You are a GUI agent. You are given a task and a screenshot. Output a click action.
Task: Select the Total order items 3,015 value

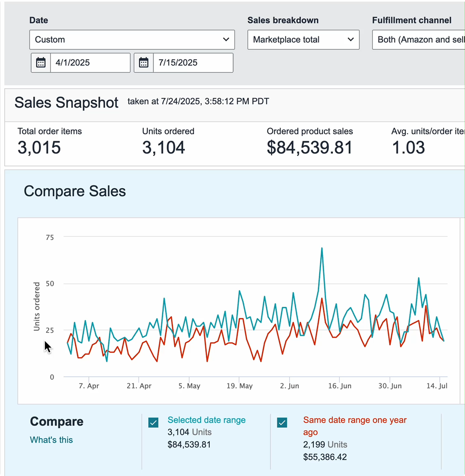[39, 148]
